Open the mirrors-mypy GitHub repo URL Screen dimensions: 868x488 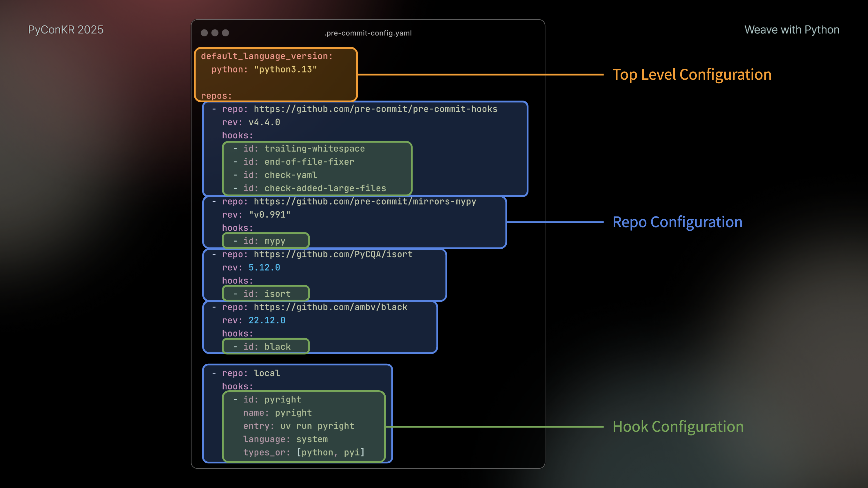point(364,201)
